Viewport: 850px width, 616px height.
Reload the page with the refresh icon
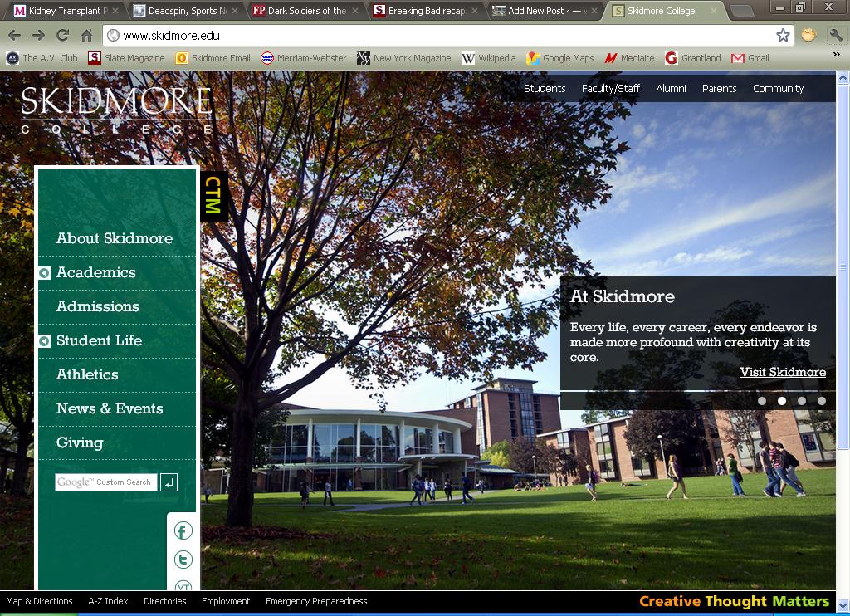(62, 35)
